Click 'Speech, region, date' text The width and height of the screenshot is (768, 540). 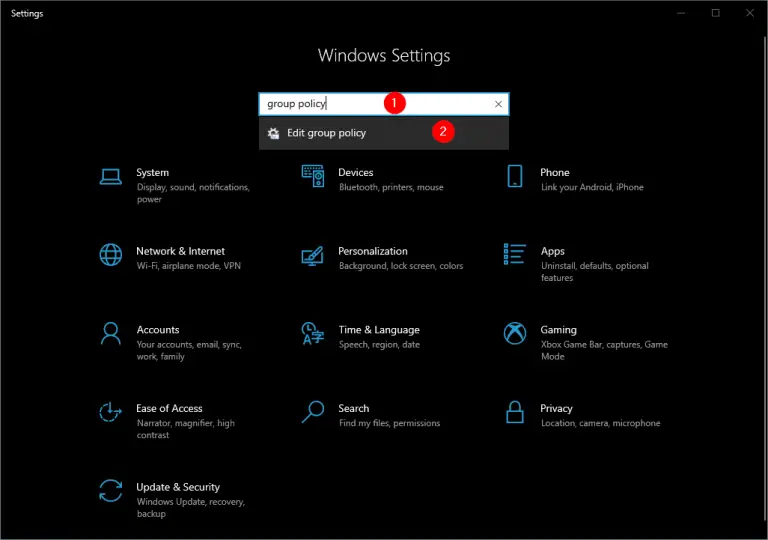379,344
